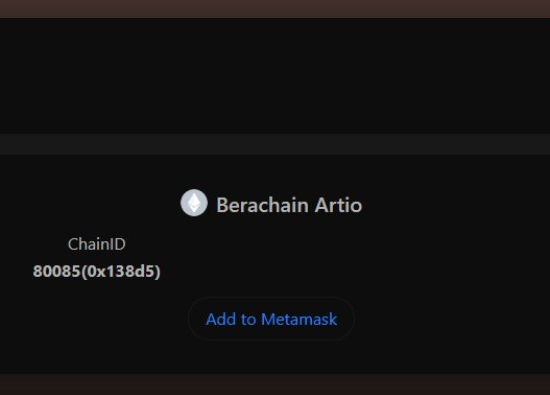Click the dark brown footer bar
550x395 pixels.
pos(275,384)
